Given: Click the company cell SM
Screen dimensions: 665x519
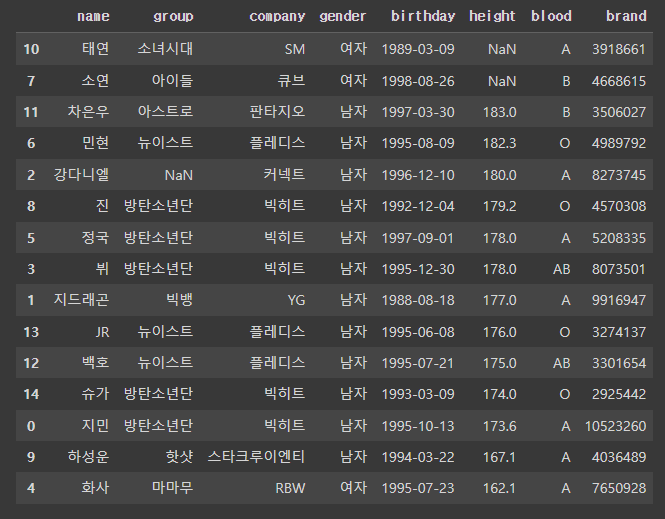Looking at the screenshot, I should pos(295,49).
